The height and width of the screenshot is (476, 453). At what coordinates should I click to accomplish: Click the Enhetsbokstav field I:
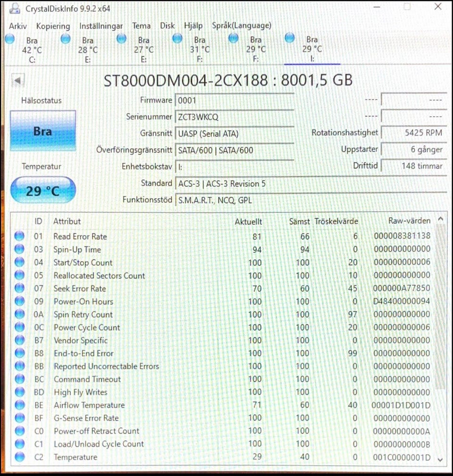(x=234, y=167)
